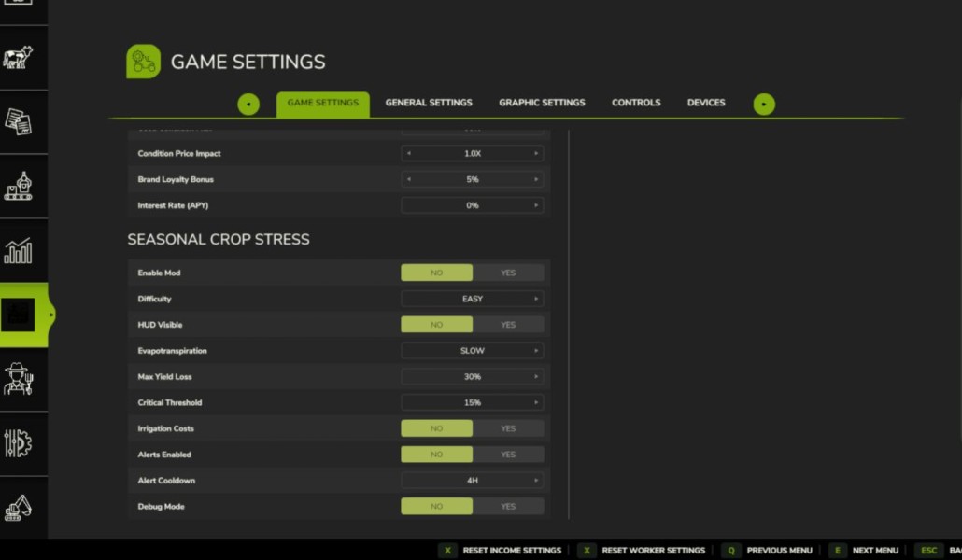
Task: Click the ESC key icon in bottom bar
Action: [929, 550]
